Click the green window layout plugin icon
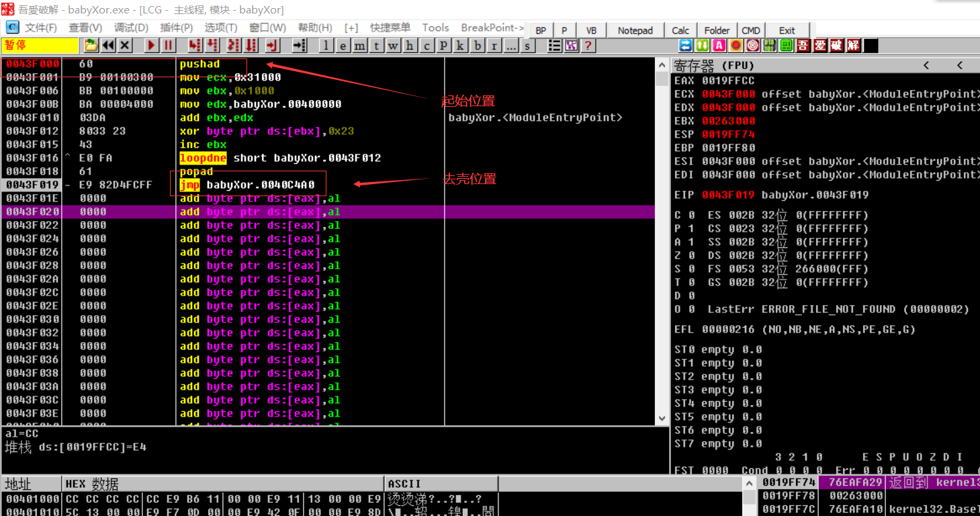 pos(787,46)
